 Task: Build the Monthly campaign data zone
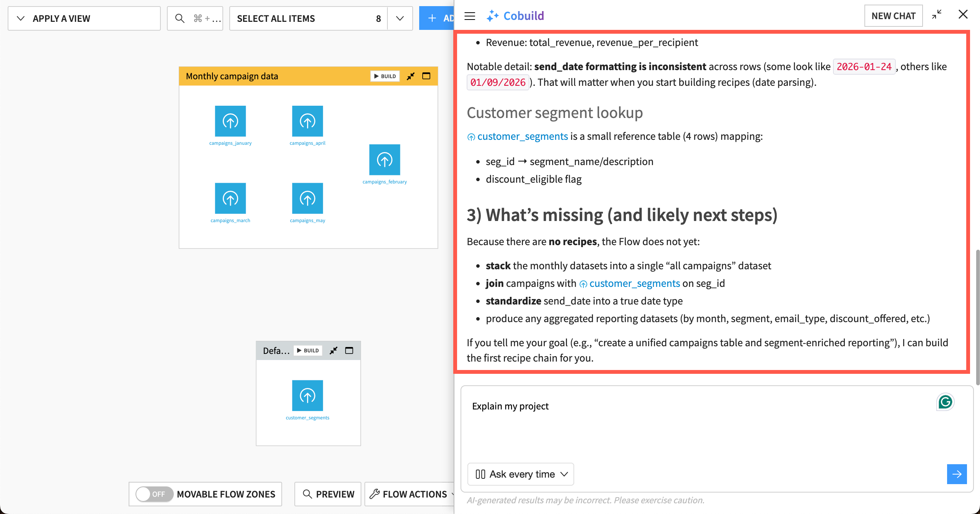tap(385, 76)
